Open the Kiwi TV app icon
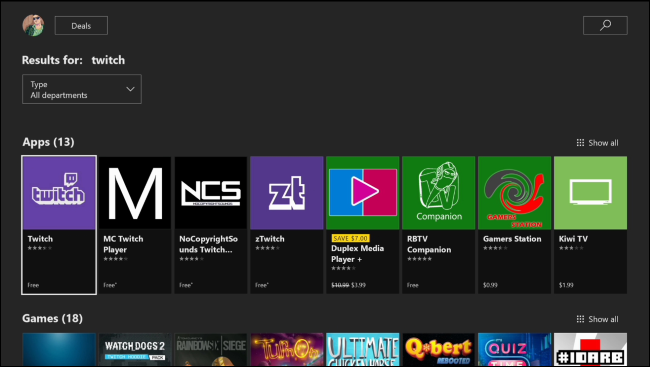 tap(590, 193)
